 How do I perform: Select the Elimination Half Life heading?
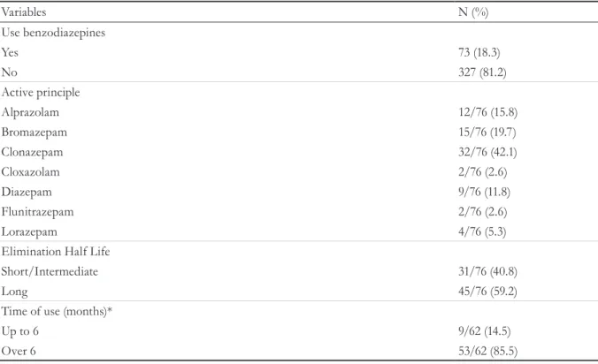click(x=56, y=251)
